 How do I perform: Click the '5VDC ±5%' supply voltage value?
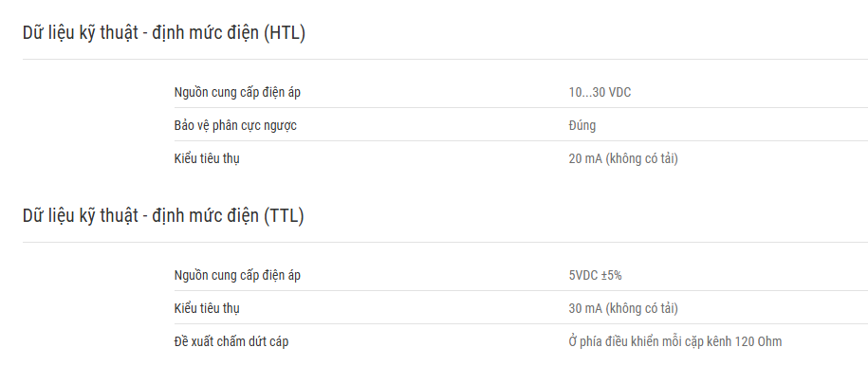pos(595,275)
